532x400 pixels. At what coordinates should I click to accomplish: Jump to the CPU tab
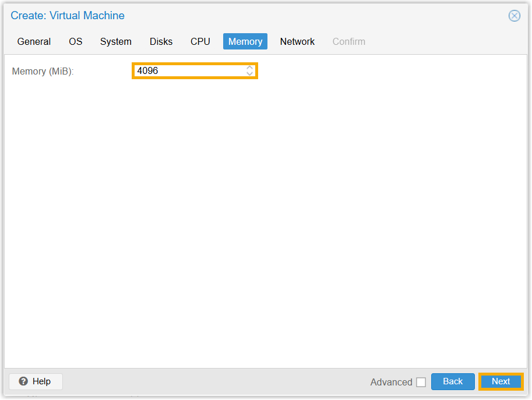[x=200, y=41]
